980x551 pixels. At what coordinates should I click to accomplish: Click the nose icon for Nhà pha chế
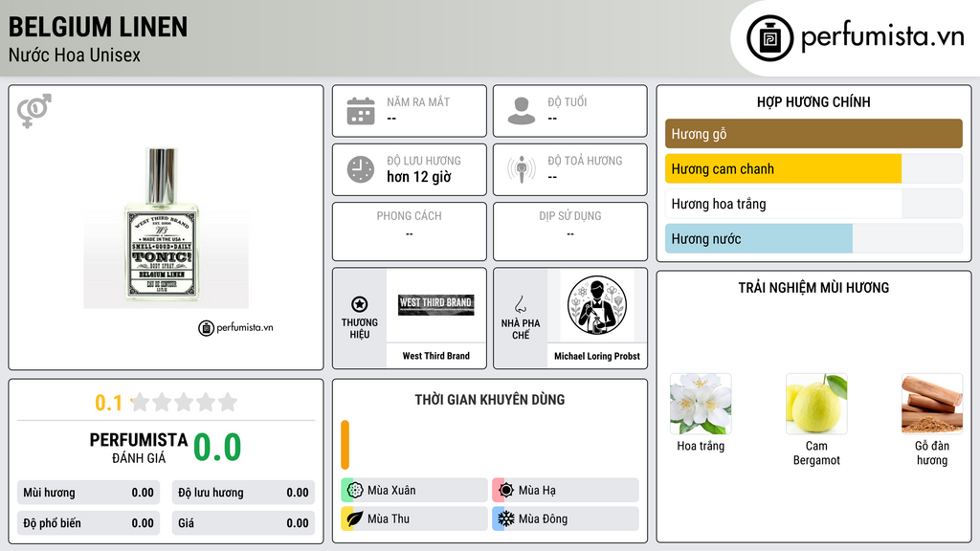[520, 304]
